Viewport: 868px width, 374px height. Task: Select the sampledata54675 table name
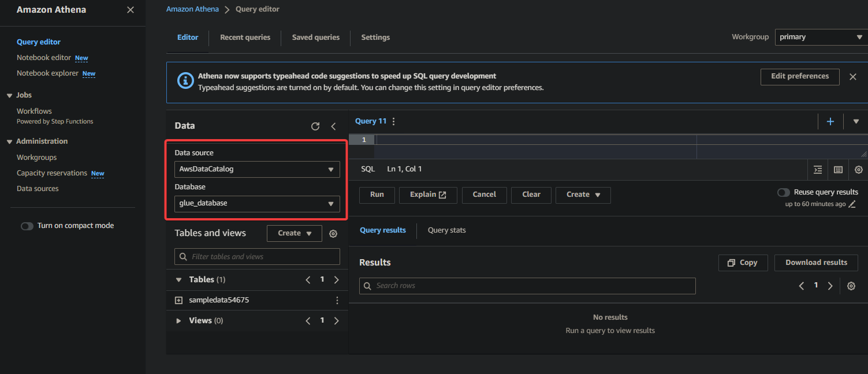[x=219, y=300]
